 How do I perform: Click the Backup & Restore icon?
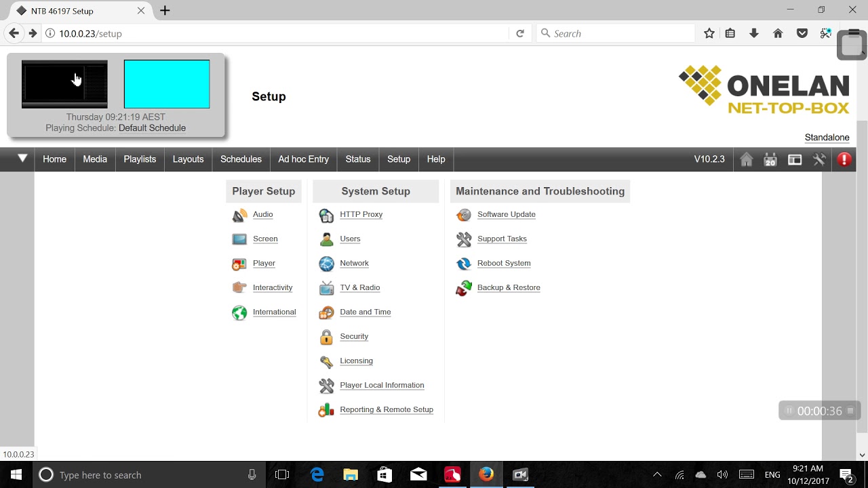click(464, 288)
